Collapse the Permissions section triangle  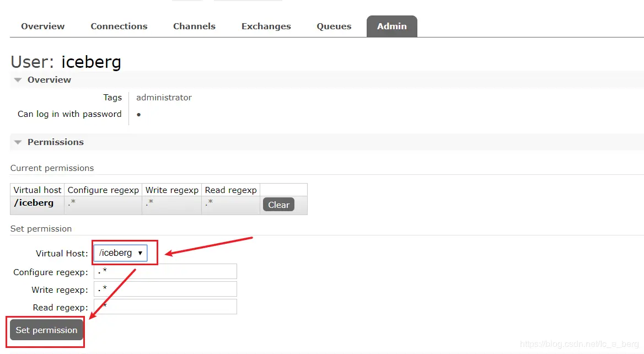[18, 142]
